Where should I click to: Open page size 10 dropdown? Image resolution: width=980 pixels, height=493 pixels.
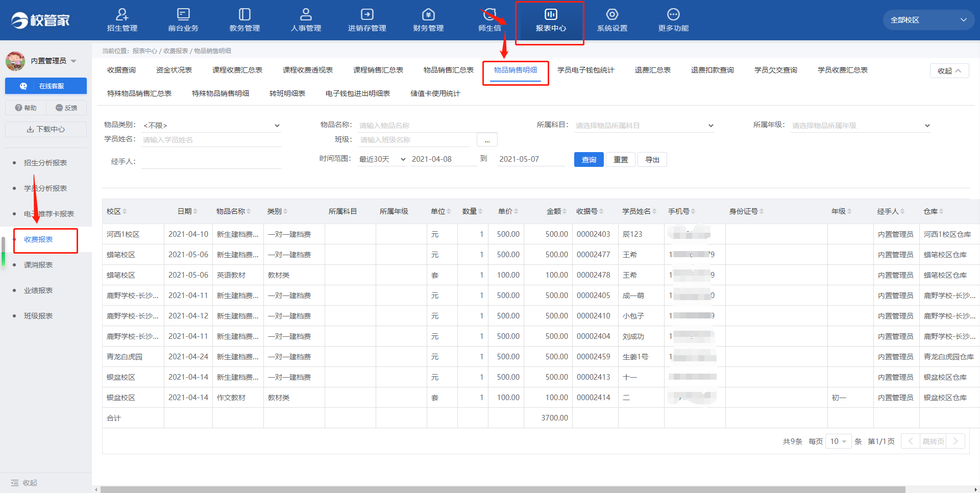pos(838,441)
